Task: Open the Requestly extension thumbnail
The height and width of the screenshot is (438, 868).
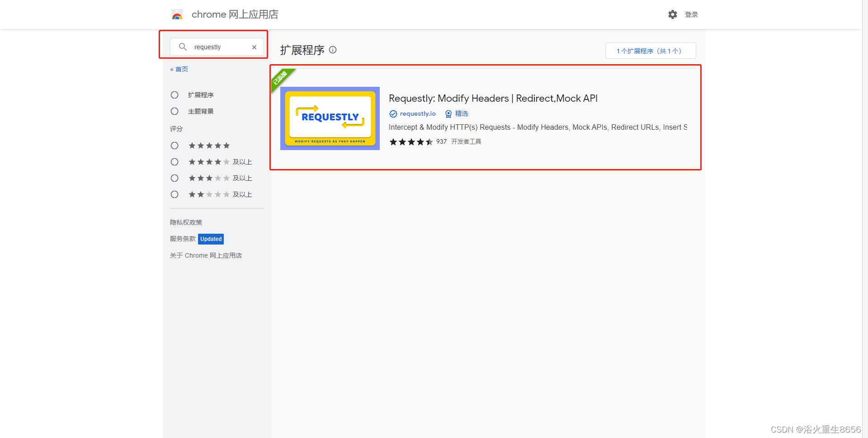Action: (330, 118)
